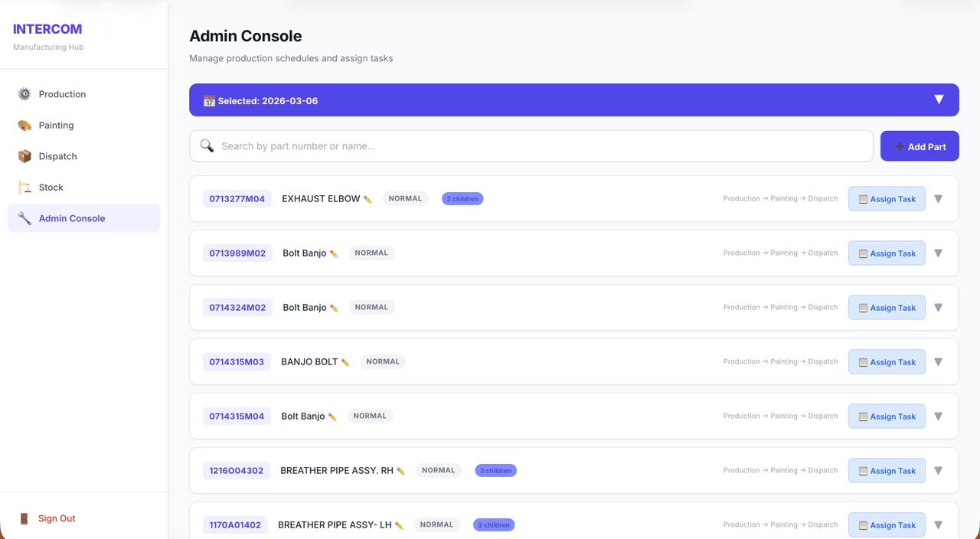This screenshot has width=980, height=539.
Task: Click 3 children badge on 1216O04302
Action: (496, 471)
